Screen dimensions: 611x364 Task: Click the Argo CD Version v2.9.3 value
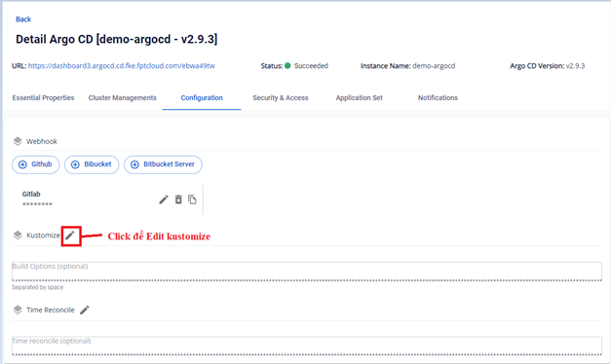[575, 66]
